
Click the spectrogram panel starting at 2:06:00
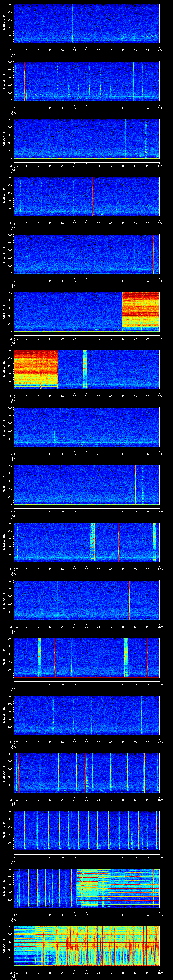(x=86, y=312)
